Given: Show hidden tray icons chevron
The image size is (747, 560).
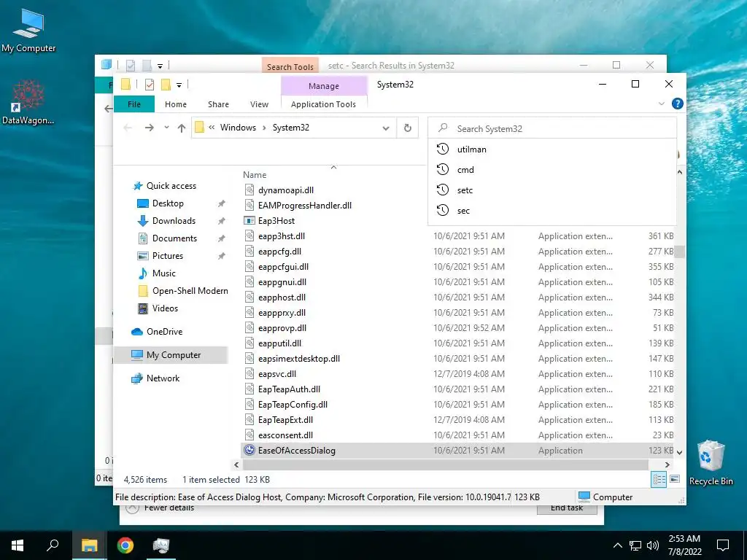Looking at the screenshot, I should pyautogui.click(x=617, y=545).
